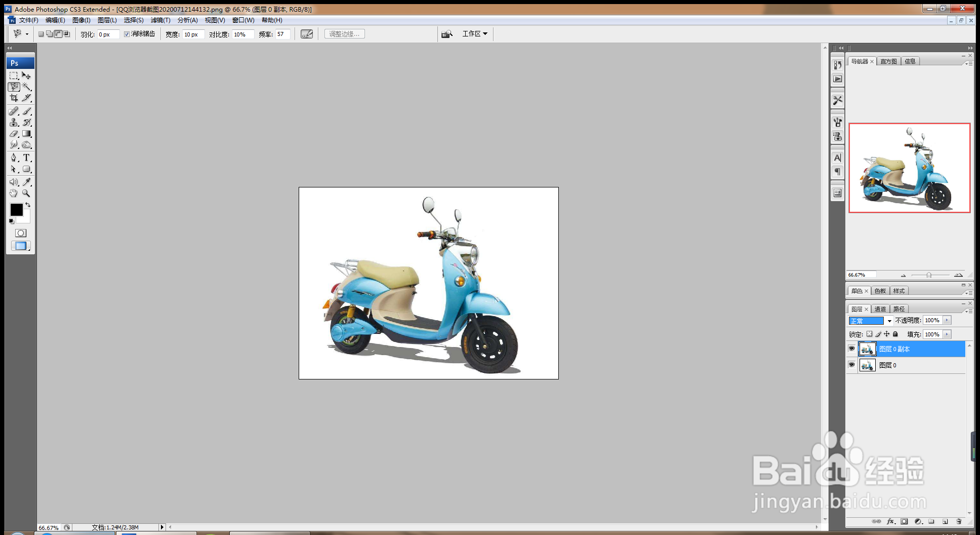Screen dimensions: 980x535
Task: Create a new layer
Action: pos(945,521)
